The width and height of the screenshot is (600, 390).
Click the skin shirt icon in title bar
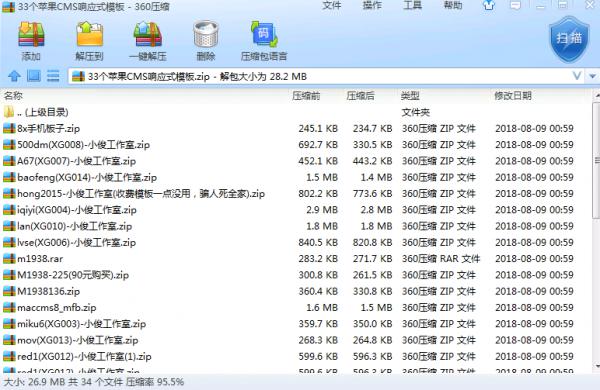pos(489,5)
